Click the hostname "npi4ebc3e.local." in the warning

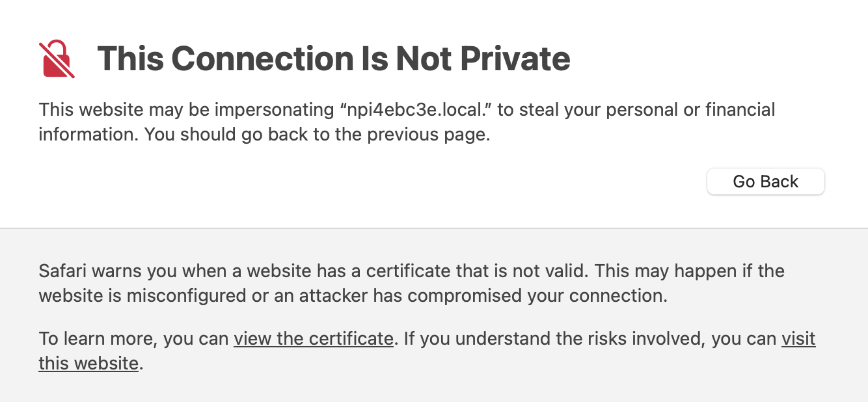(x=417, y=109)
